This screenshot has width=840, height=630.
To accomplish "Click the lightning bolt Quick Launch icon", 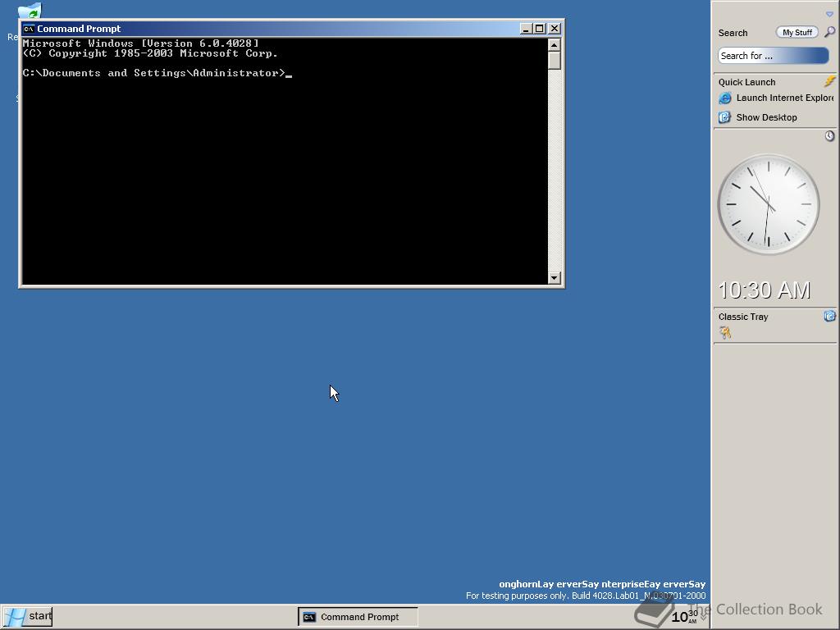I will click(x=829, y=81).
